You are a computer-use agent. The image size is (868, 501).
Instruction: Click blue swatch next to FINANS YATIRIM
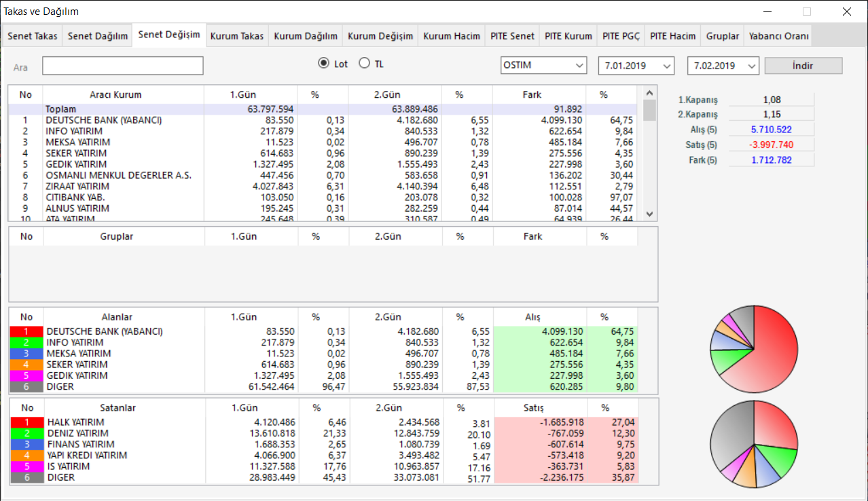coord(26,445)
